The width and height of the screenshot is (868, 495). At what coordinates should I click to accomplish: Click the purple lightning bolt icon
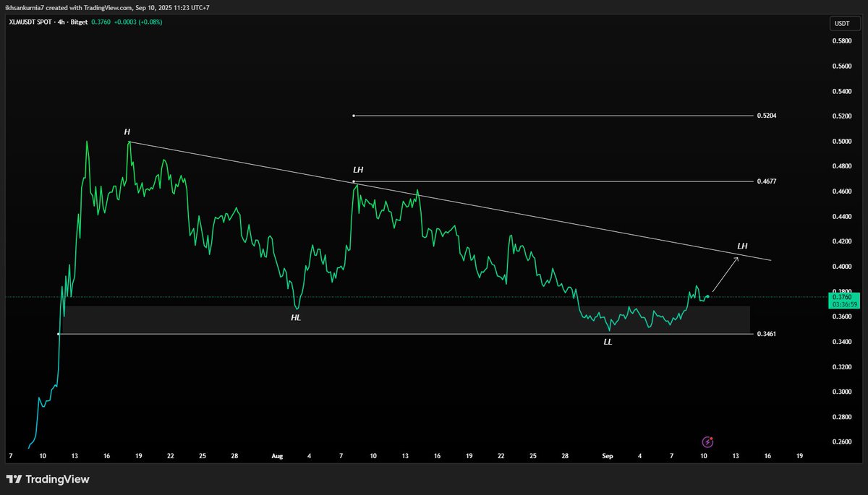pyautogui.click(x=709, y=442)
